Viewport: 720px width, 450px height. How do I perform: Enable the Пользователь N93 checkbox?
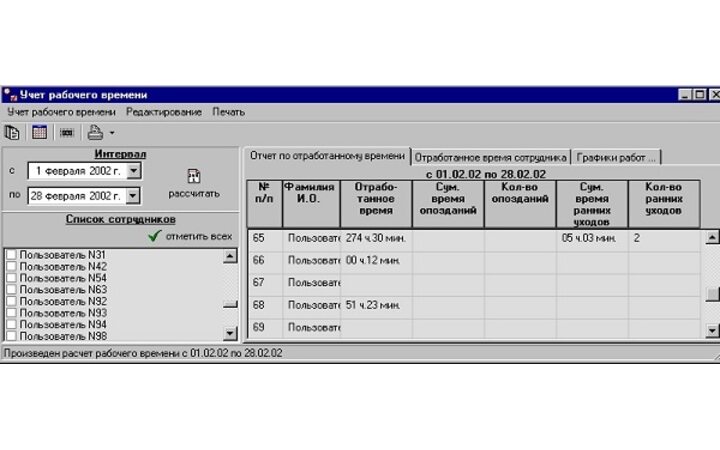[11, 313]
